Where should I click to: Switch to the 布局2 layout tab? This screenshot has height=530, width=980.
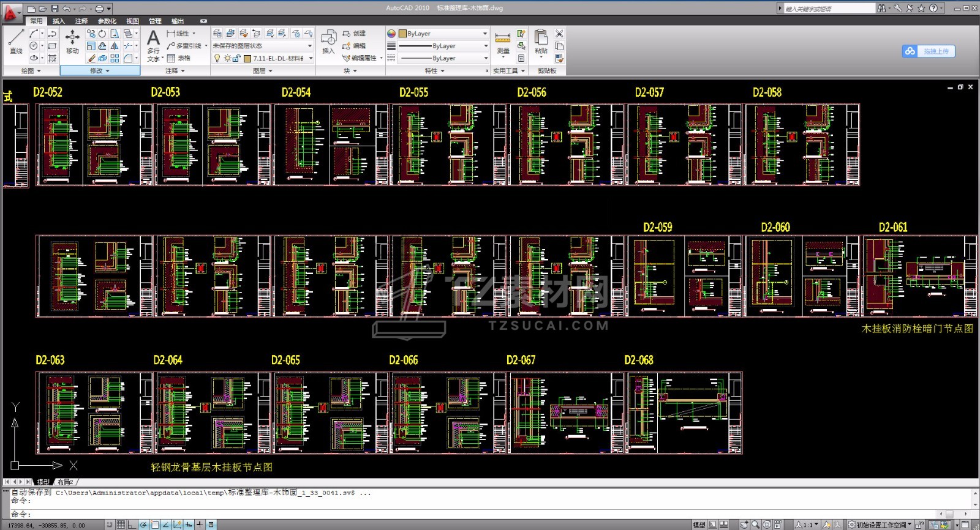(x=65, y=482)
